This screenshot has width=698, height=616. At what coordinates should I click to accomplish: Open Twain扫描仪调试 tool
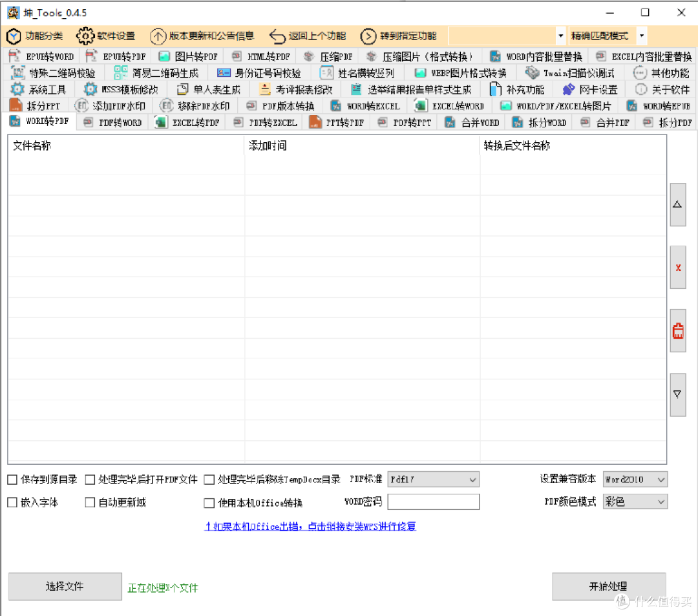(x=570, y=73)
